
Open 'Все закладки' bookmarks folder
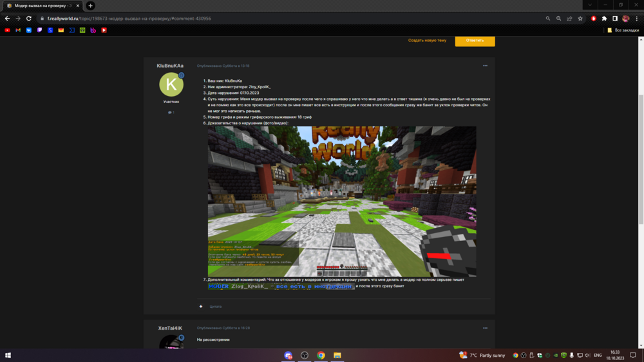[x=623, y=30]
